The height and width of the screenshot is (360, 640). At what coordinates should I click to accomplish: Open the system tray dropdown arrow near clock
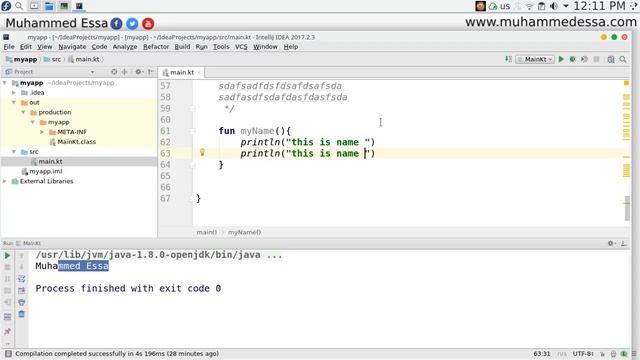565,6
